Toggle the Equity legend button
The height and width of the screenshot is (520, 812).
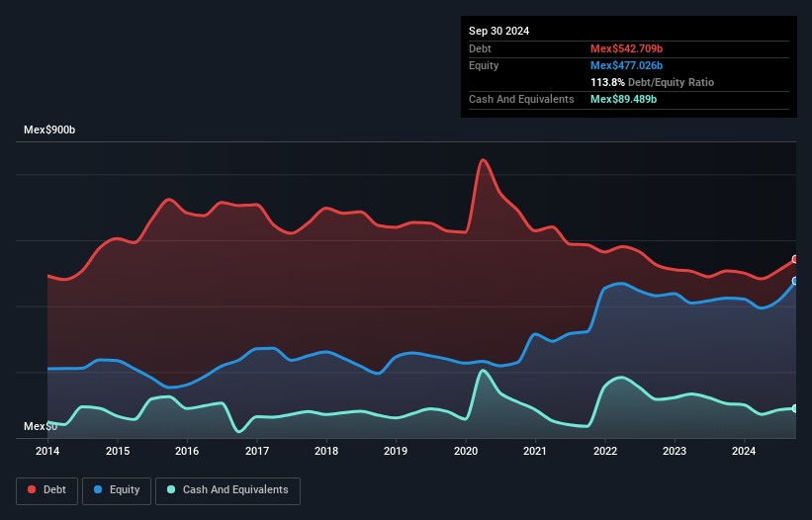tap(118, 489)
